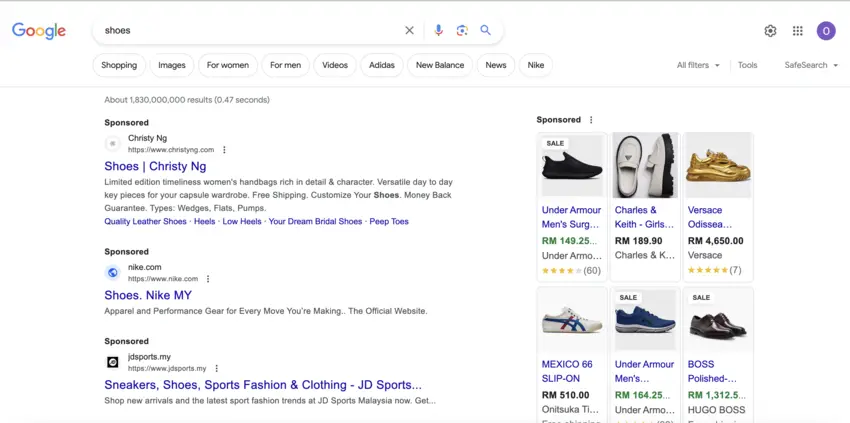This screenshot has width=850, height=423.
Task: Open the 'Heels' sitelink
Action: click(x=204, y=221)
